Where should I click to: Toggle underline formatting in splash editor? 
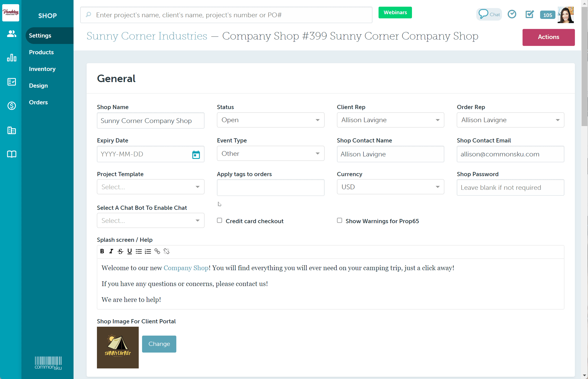[130, 251]
